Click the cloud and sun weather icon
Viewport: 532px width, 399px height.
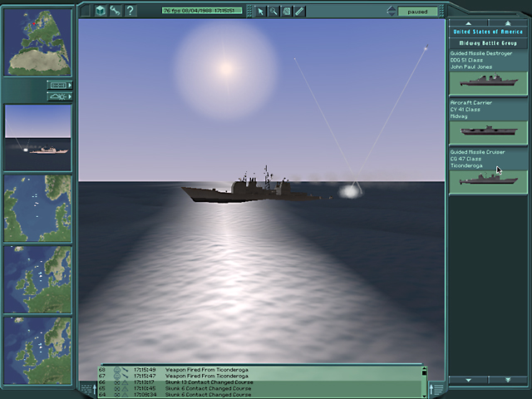point(57,96)
